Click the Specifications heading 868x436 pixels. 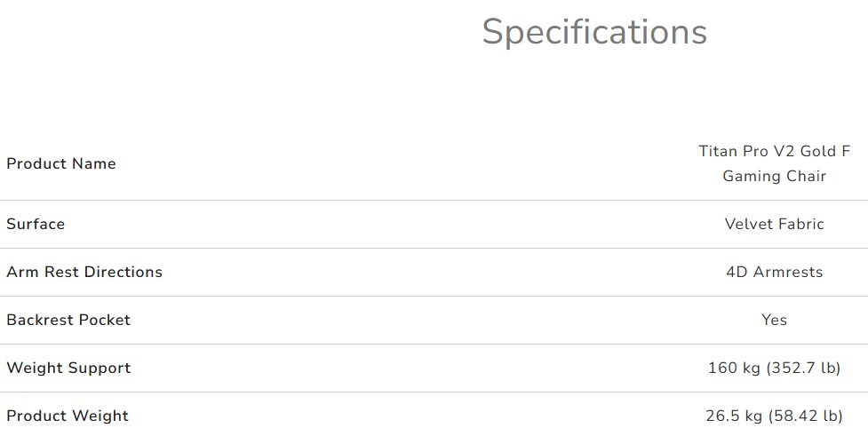594,32
